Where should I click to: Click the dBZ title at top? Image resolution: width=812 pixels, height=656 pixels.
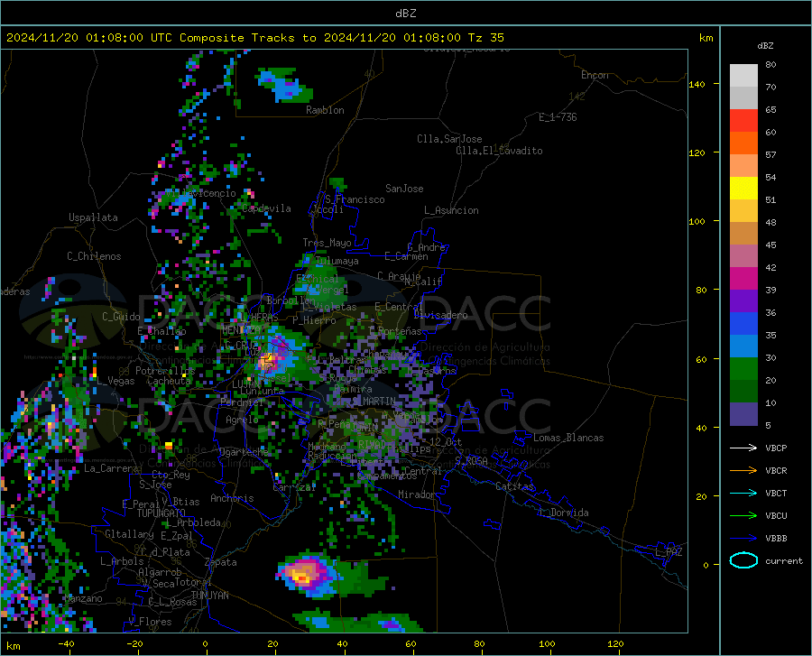pyautogui.click(x=405, y=14)
